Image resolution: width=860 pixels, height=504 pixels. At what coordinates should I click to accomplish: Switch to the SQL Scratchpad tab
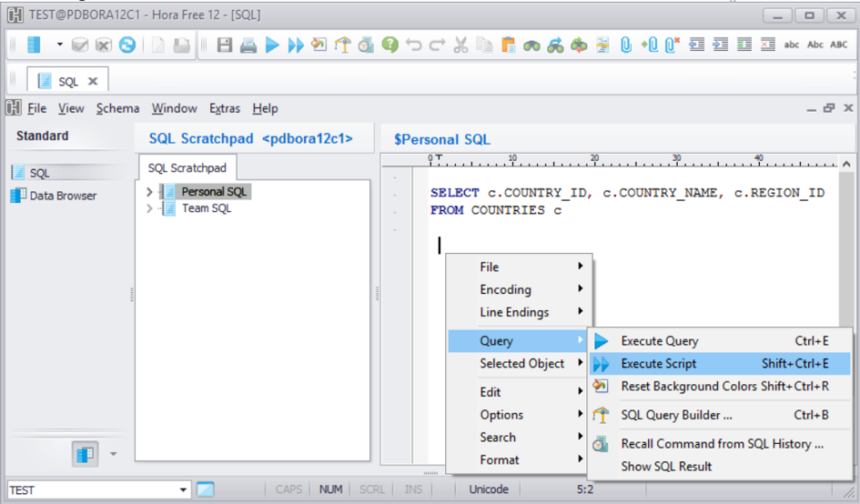[x=187, y=168]
